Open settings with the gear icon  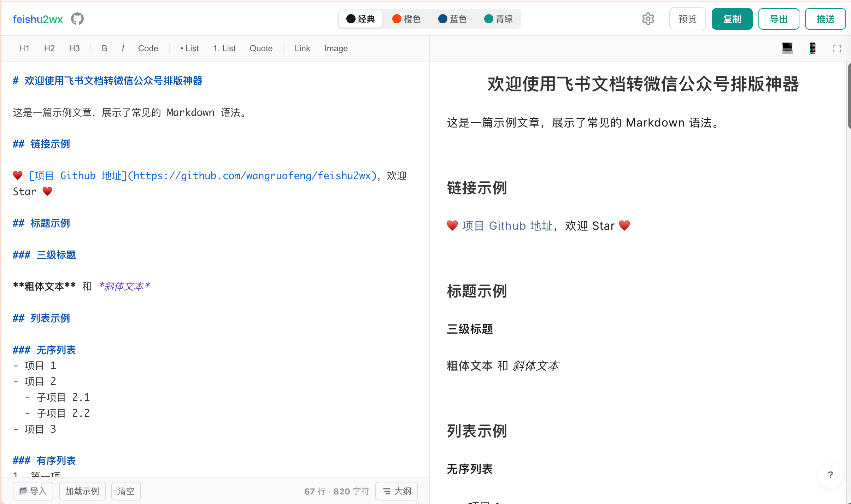[648, 19]
